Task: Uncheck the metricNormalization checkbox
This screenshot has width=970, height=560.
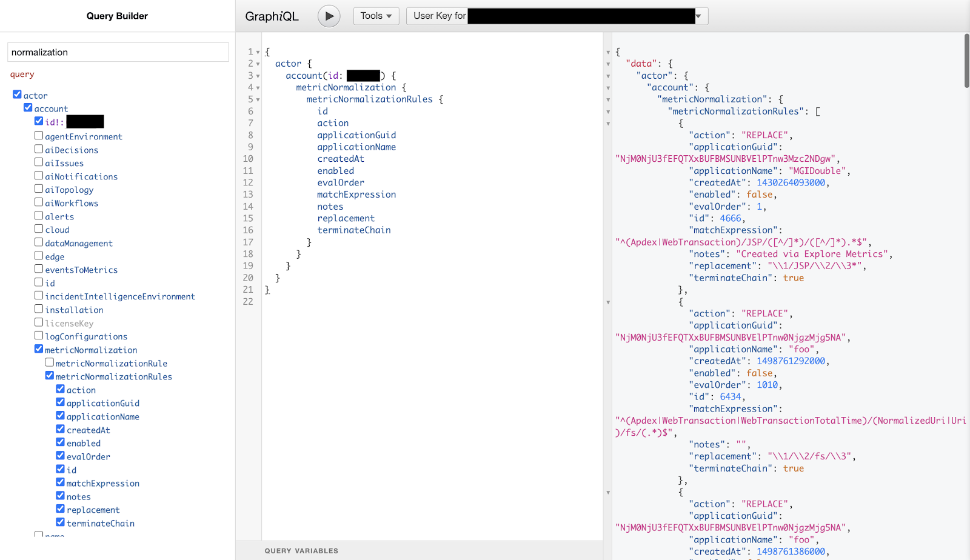Action: pos(39,349)
